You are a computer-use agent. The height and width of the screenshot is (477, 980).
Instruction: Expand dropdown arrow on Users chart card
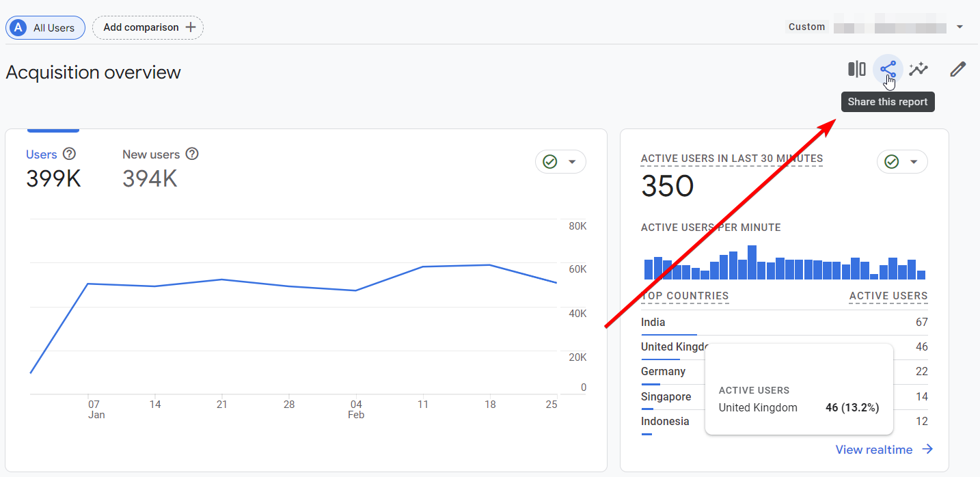[x=573, y=162]
